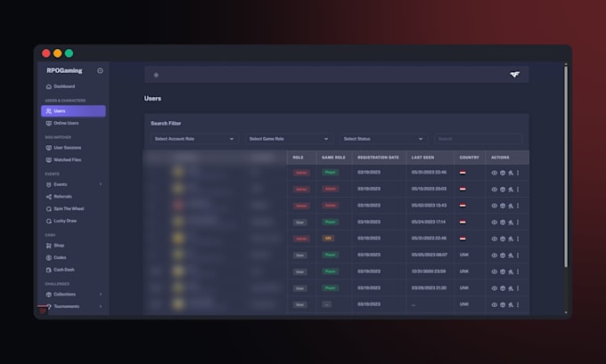Open cube action in the GM game-role row

[503, 239]
